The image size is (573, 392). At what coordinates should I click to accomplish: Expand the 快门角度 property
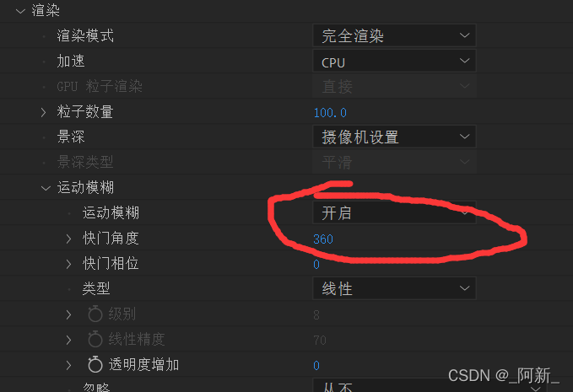pyautogui.click(x=68, y=239)
